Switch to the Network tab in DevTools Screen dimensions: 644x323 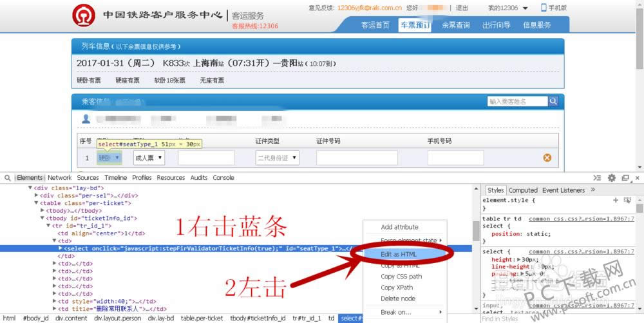tap(59, 178)
